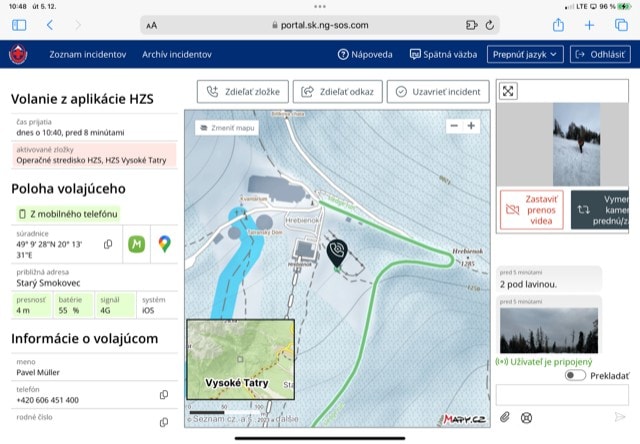Open Safari AA page settings menu
Screen dimensions: 640x444
coord(151,25)
